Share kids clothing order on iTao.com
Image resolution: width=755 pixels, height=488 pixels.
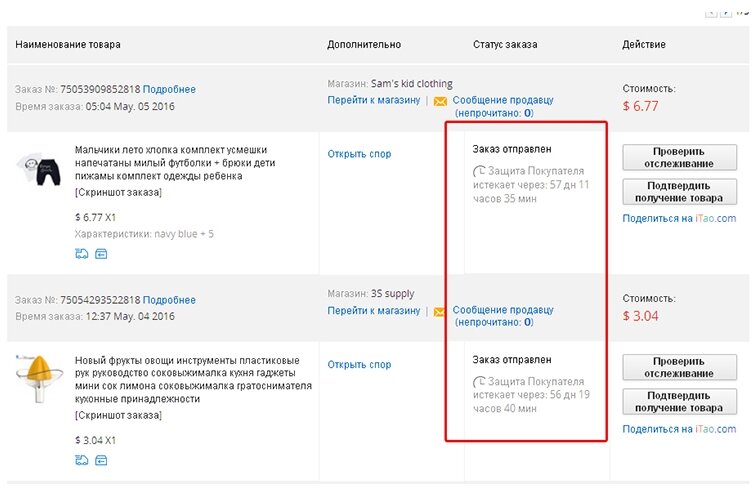coord(679,218)
